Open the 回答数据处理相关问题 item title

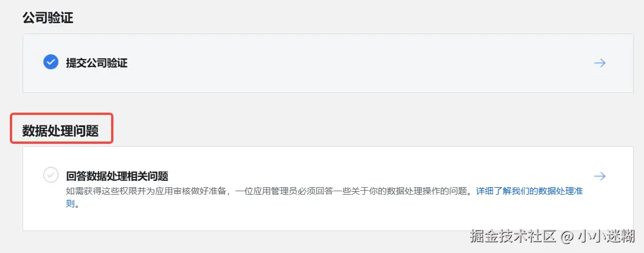click(x=117, y=176)
